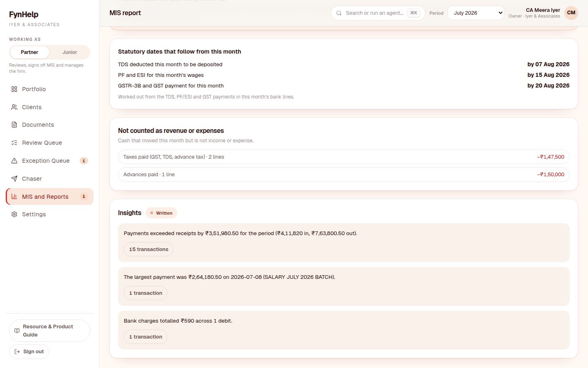Click the 'by 20 Aug 2026' date
The height and width of the screenshot is (368, 588).
tap(548, 85)
